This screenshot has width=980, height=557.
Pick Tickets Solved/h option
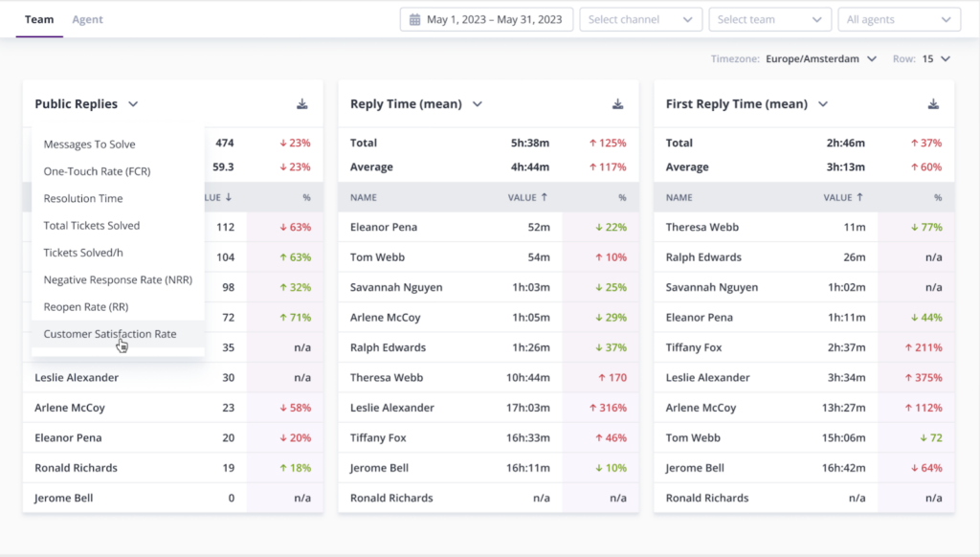tap(118, 253)
